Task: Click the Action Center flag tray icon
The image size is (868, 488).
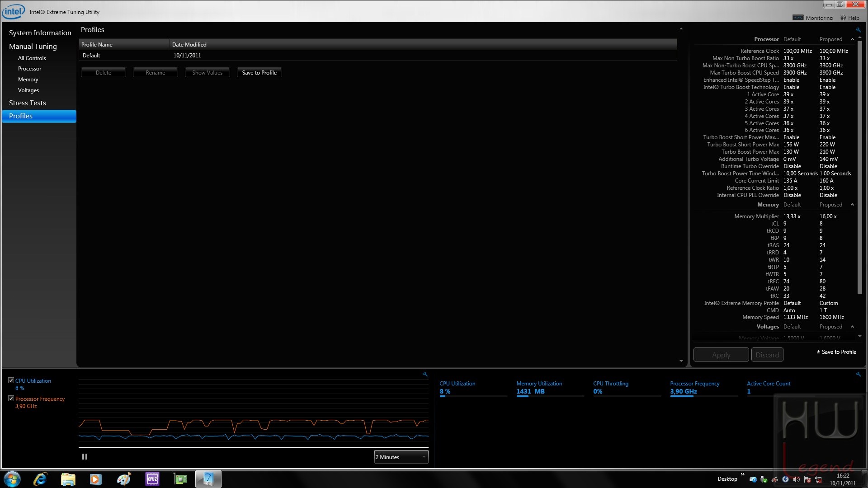Action: point(807,479)
